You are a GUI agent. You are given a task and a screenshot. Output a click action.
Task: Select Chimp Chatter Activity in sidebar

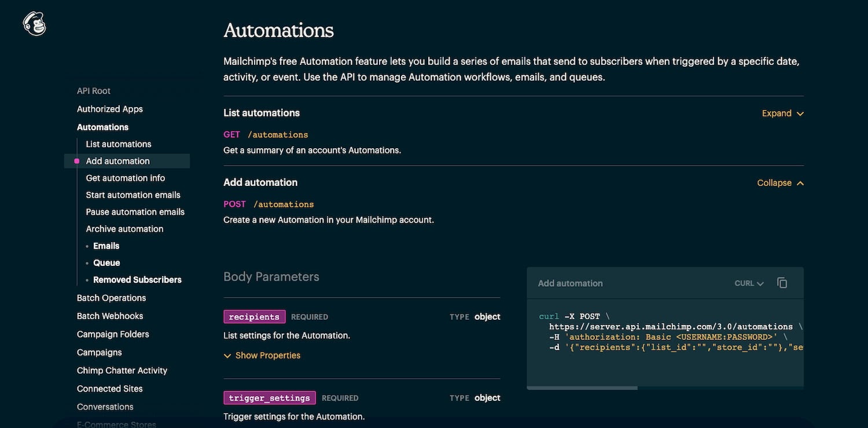point(122,370)
